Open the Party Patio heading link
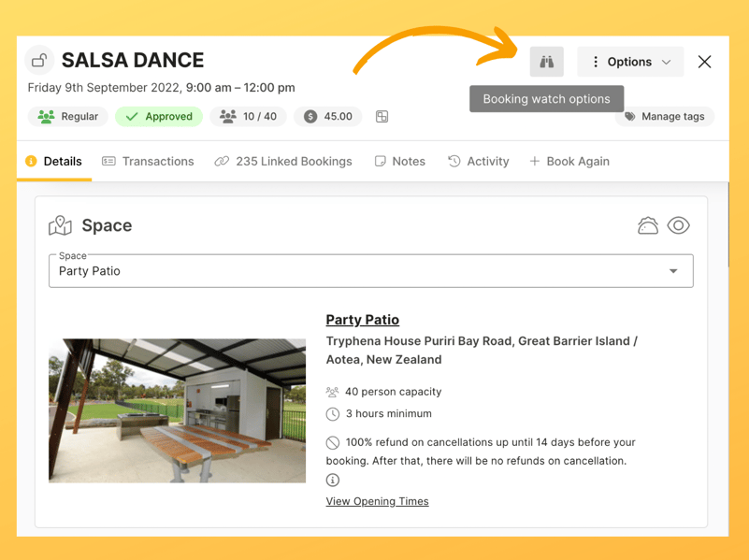Image resolution: width=749 pixels, height=560 pixels. [363, 320]
